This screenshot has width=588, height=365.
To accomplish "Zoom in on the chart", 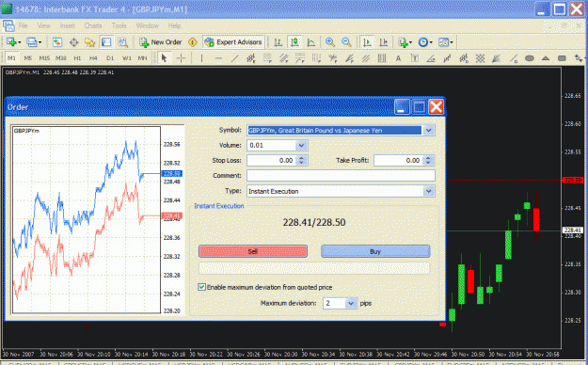I will pos(330,42).
